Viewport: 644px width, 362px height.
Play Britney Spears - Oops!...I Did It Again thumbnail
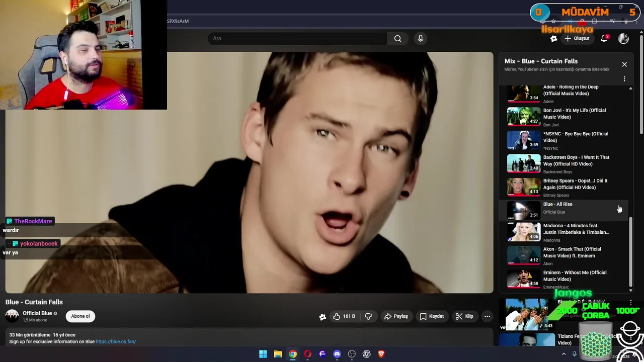tap(524, 187)
